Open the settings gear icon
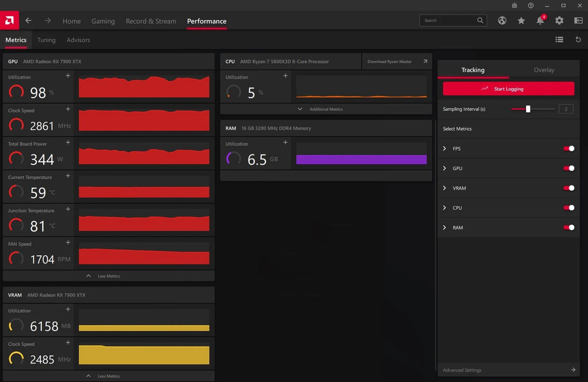 [x=559, y=21]
